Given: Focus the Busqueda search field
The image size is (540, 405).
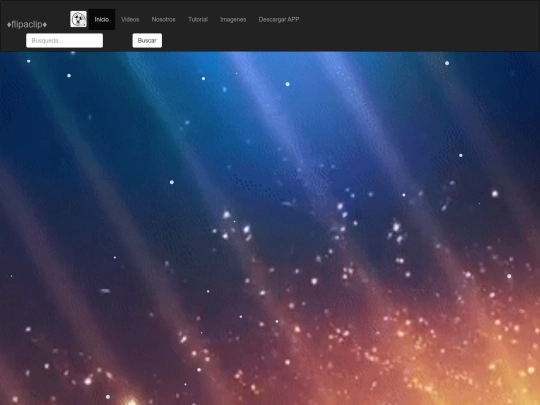Looking at the screenshot, I should [x=64, y=41].
